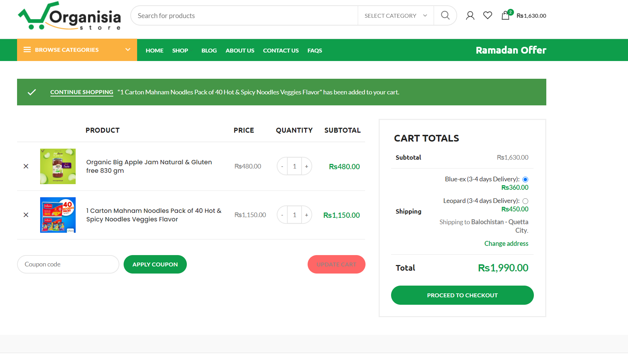The height and width of the screenshot is (364, 628).
Task: Open the Shop menu item
Action: (180, 50)
